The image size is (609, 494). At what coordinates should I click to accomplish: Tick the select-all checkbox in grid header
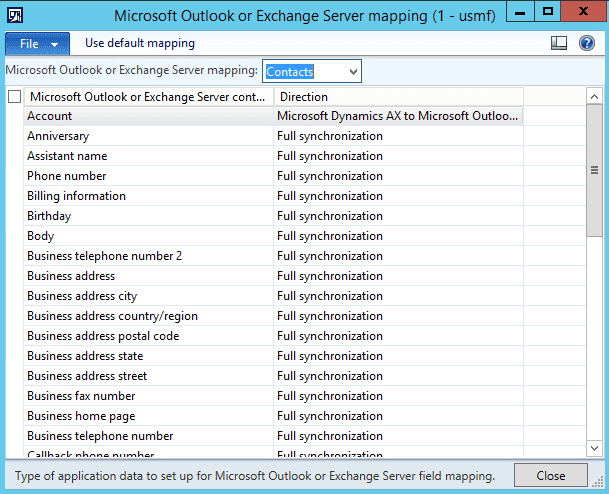pyautogui.click(x=14, y=96)
